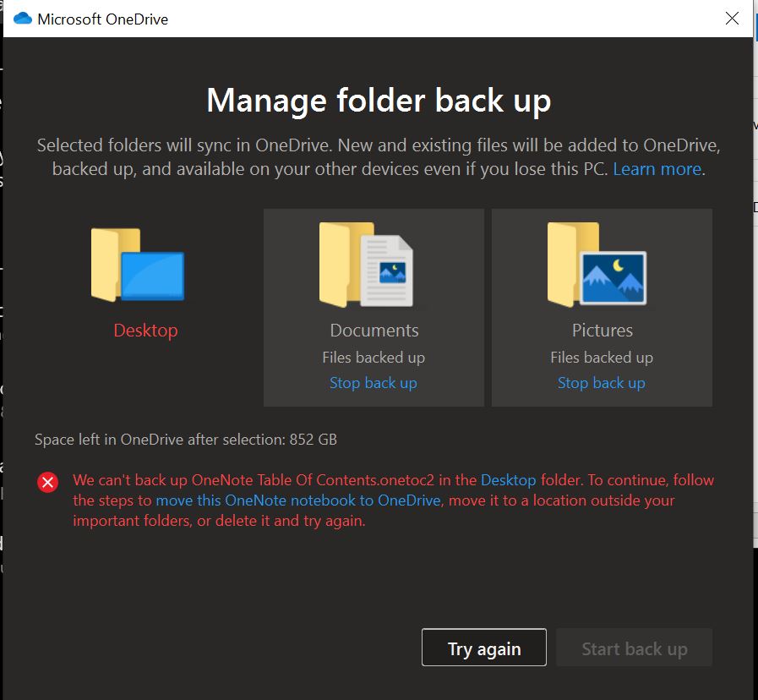
Task: Stop back up for Pictures folder
Action: [602, 383]
